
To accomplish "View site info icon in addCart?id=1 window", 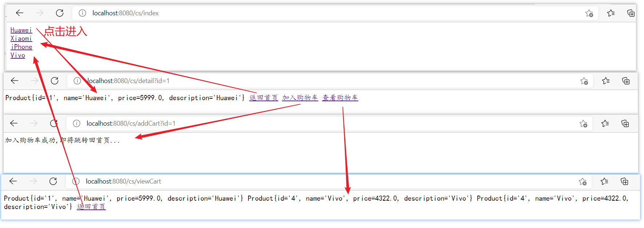I will (x=76, y=123).
